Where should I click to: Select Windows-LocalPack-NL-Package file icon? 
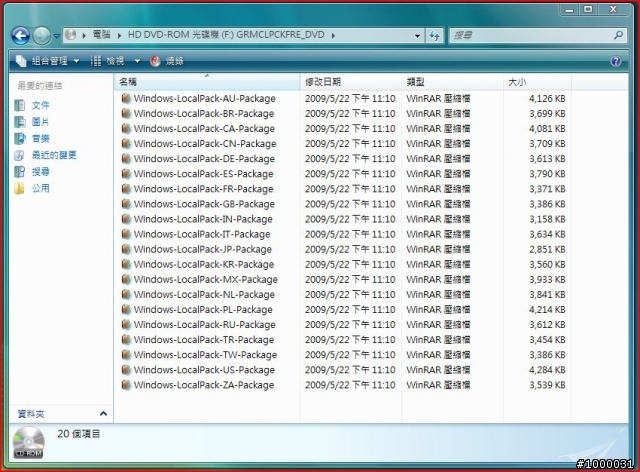(126, 295)
